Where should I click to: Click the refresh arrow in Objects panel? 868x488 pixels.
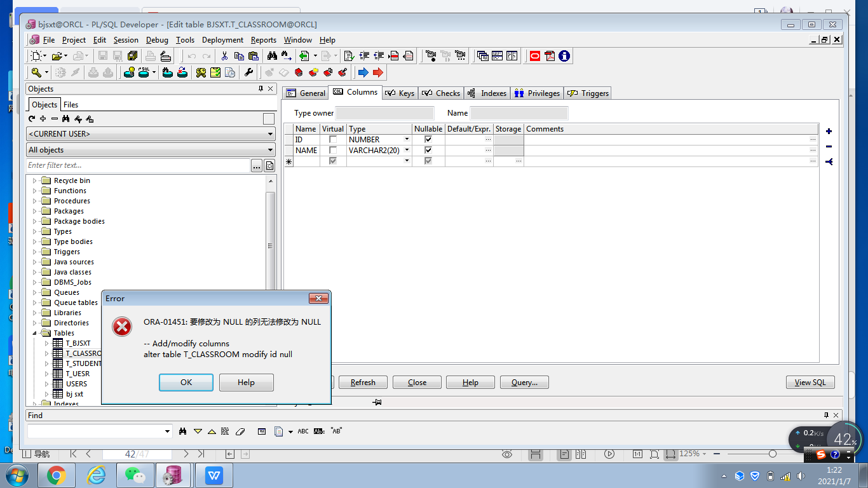[32, 119]
